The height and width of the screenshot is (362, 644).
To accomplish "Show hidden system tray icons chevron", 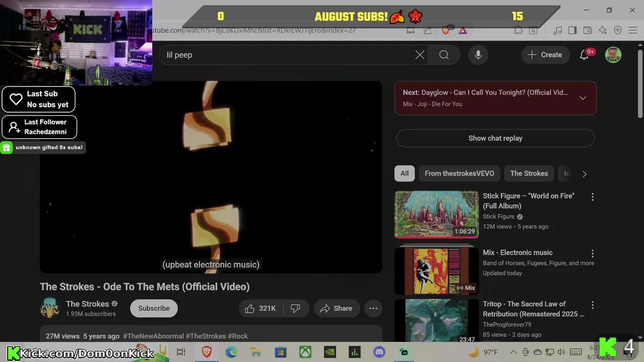I will 513,352.
